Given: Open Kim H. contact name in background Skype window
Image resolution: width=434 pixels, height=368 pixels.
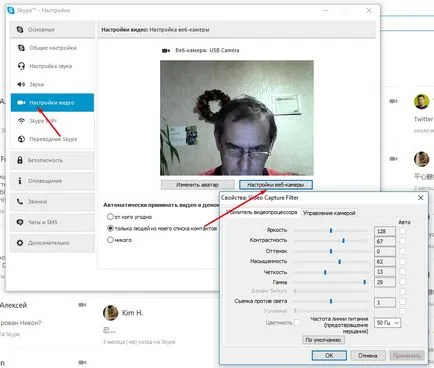Looking at the screenshot, I should coord(132,313).
